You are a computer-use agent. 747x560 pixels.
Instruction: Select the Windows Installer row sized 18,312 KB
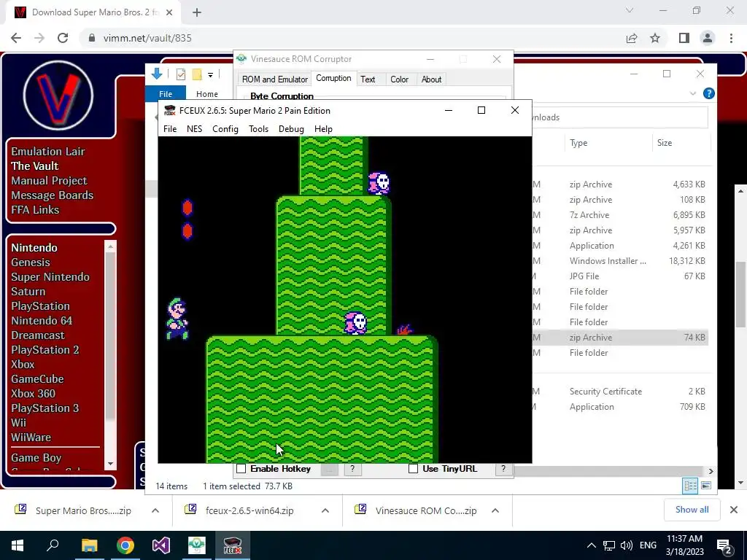(x=620, y=261)
